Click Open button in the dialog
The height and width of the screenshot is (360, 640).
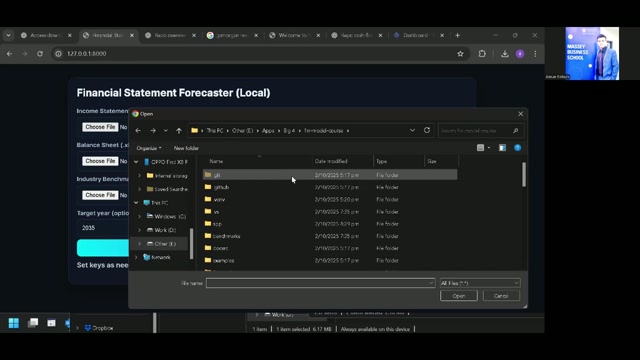pos(459,296)
